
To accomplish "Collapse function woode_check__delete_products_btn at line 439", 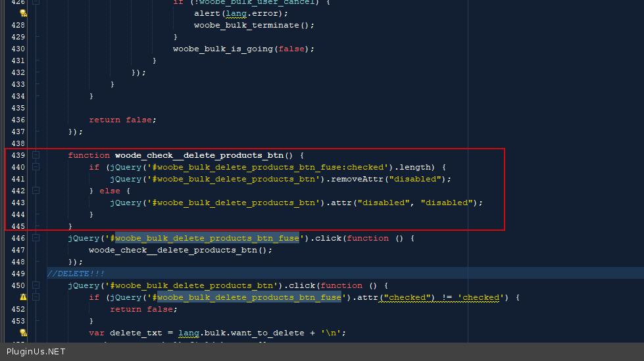I will 36,155.
